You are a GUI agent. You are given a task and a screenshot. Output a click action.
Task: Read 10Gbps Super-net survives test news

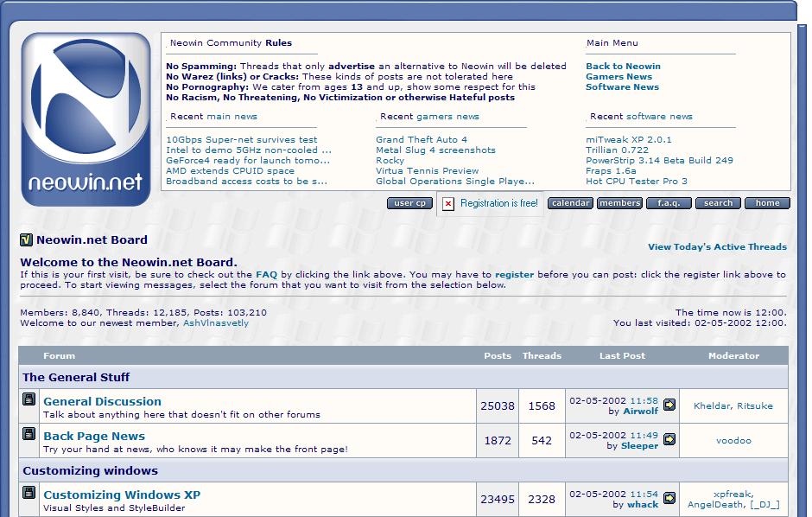[241, 140]
